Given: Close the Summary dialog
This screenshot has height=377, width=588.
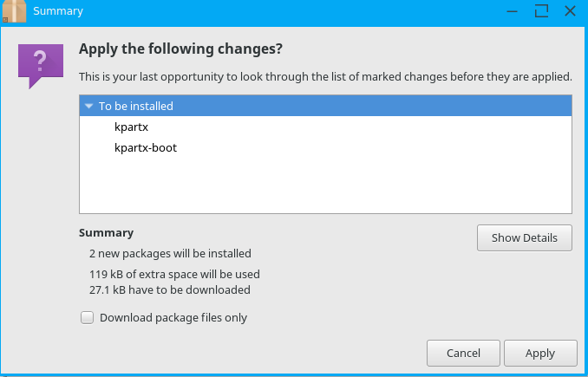Looking at the screenshot, I should [x=570, y=10].
